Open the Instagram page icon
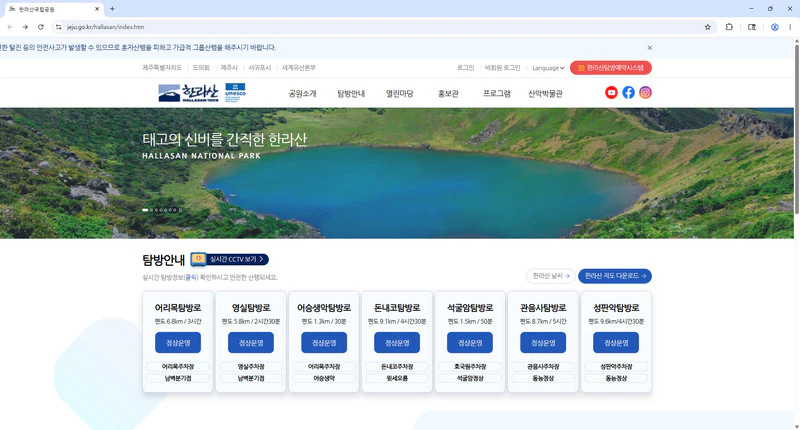The width and height of the screenshot is (800, 430). coord(645,92)
